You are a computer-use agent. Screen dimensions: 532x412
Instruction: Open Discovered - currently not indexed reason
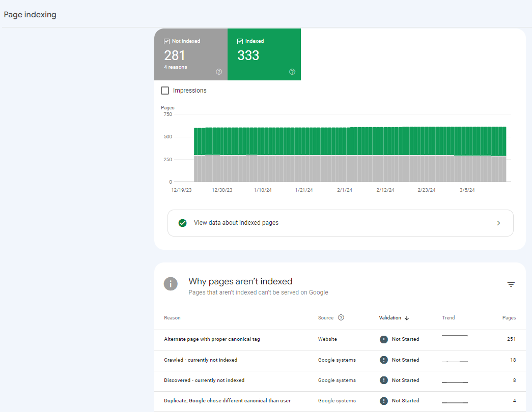pos(204,380)
